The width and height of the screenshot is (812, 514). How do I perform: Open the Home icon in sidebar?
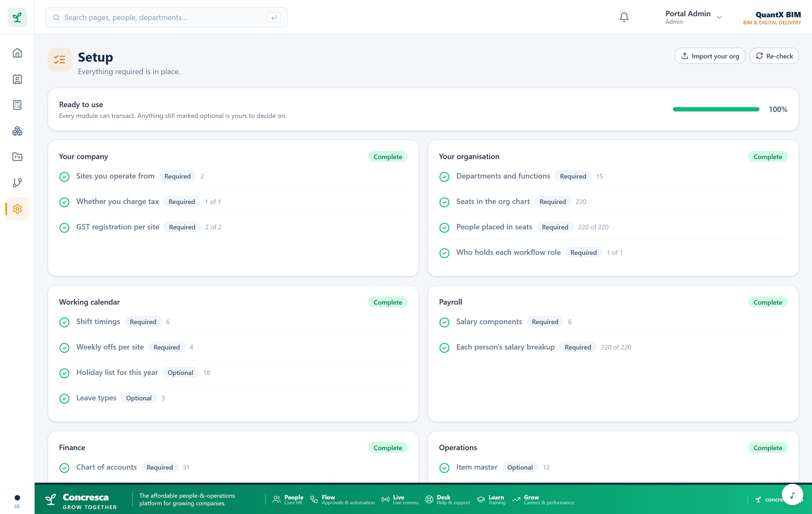(17, 53)
